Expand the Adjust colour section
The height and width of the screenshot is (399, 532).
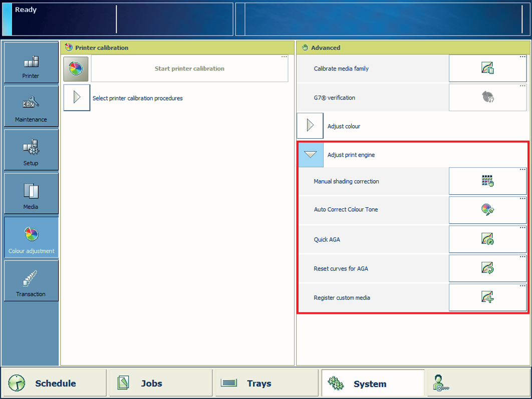pos(310,126)
